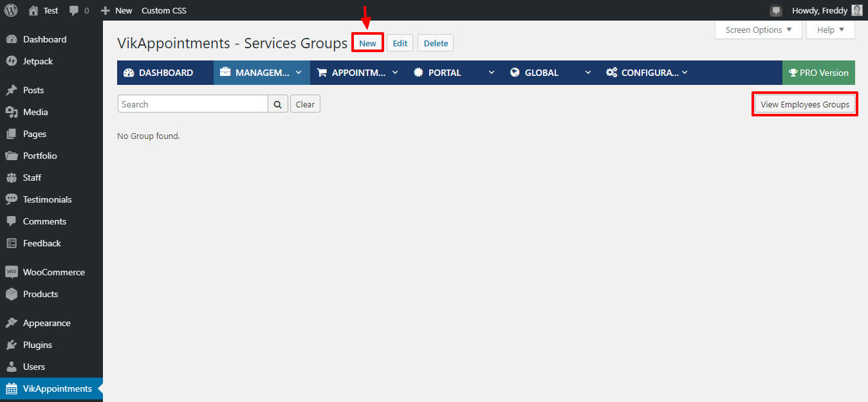868x402 pixels.
Task: Click the DASHBOARD gauge icon in the blue bar
Action: [x=129, y=73]
